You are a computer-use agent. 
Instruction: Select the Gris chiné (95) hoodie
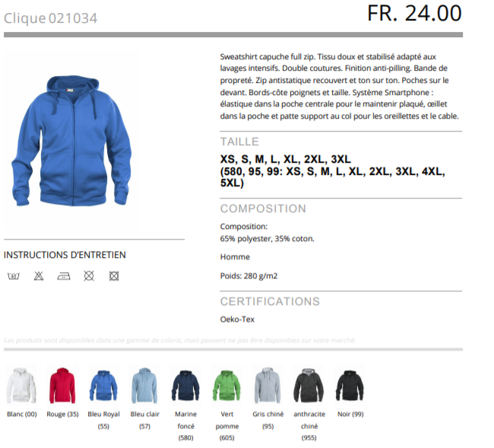click(x=268, y=386)
